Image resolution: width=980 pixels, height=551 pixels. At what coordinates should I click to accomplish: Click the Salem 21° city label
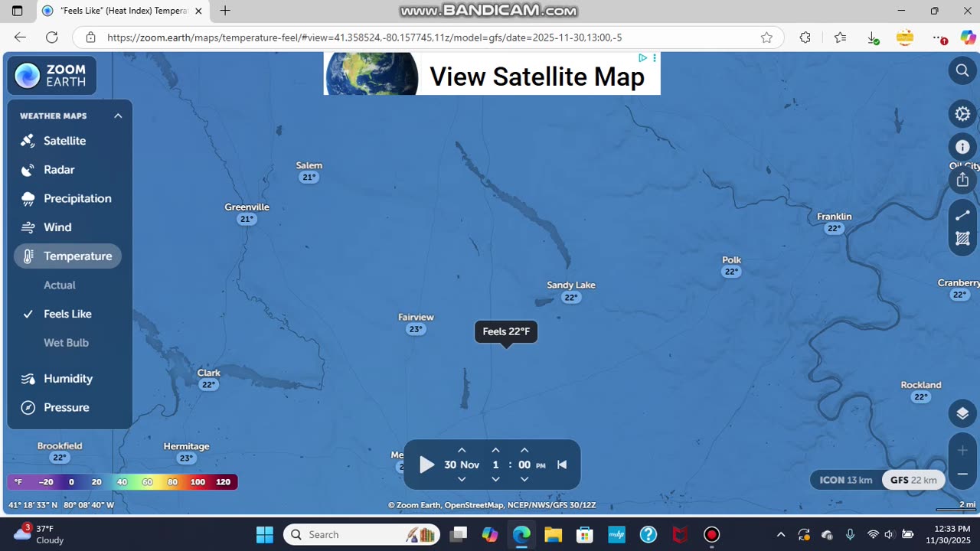pyautogui.click(x=309, y=171)
